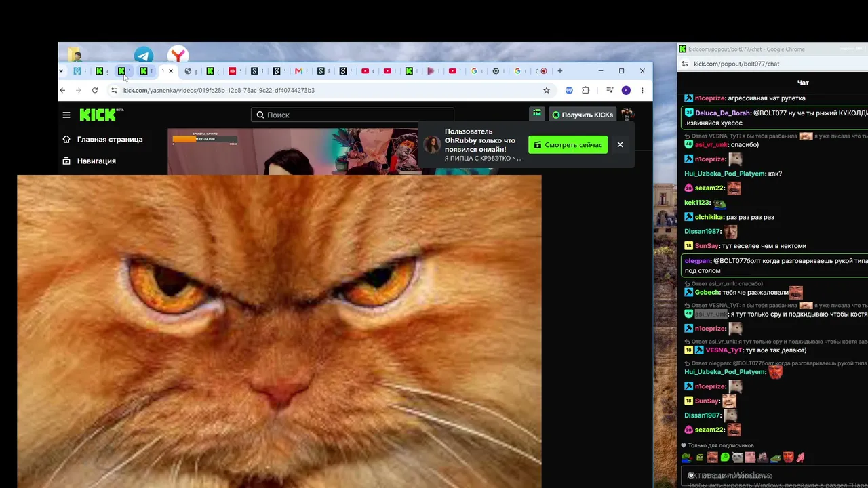Click the username olchikika in chat
Screen dimensions: 868x488
pos(709,217)
